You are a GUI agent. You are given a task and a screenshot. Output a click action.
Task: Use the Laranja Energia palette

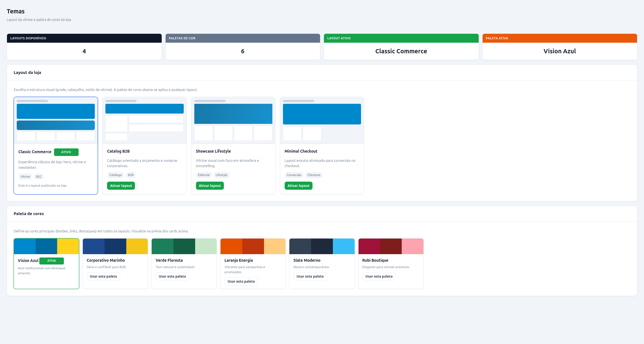[x=241, y=282]
